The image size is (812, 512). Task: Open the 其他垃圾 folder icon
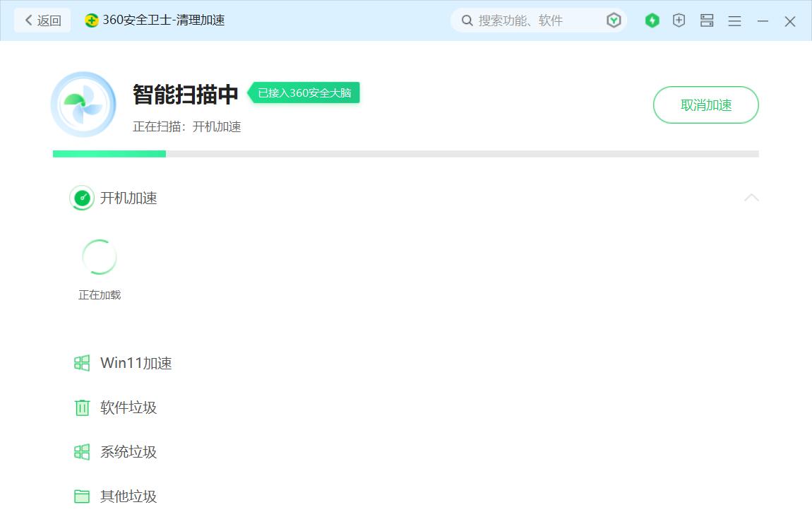tap(82, 496)
